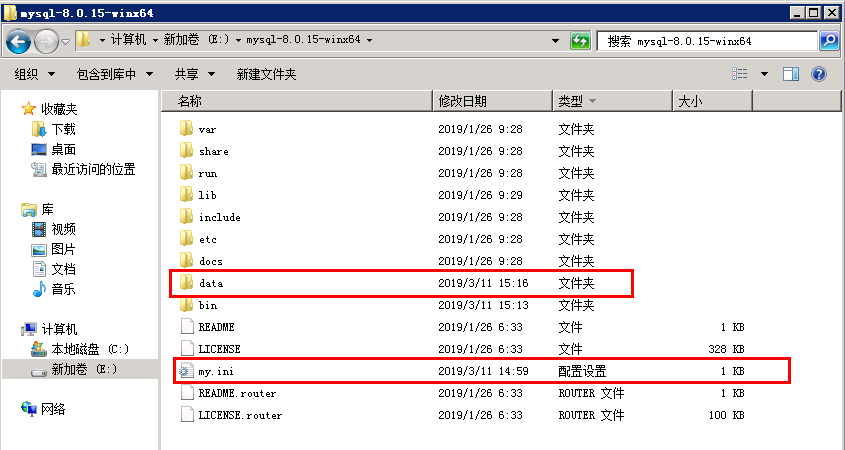The height and width of the screenshot is (450, 845).
Task: Click the file name text LICENSE.router
Action: tap(240, 415)
